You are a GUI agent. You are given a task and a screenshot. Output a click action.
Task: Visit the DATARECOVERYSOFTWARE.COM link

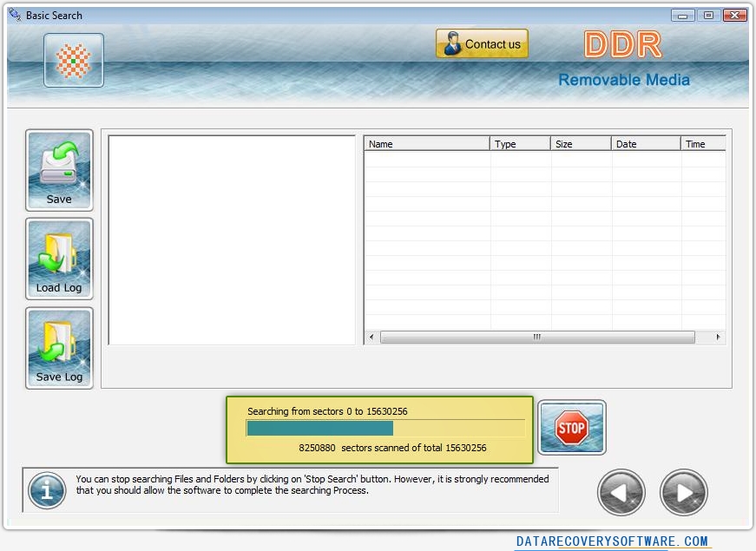click(612, 541)
